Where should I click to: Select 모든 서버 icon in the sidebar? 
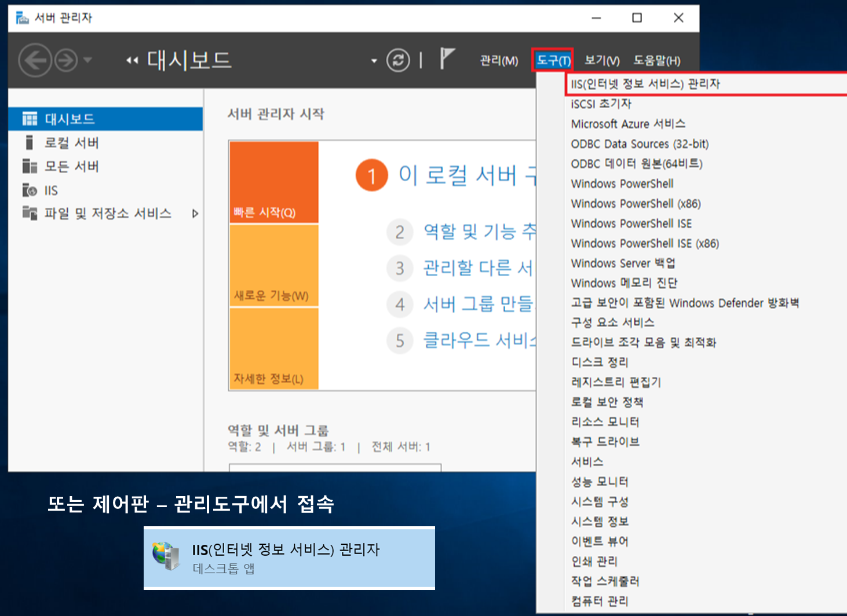[x=30, y=166]
